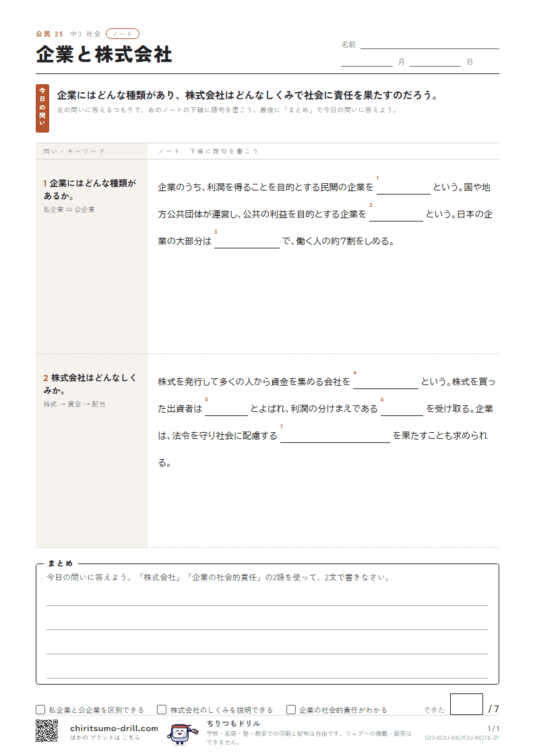The width and height of the screenshot is (535, 756).
Task: Click the 名前 name line field
Action: [429, 45]
